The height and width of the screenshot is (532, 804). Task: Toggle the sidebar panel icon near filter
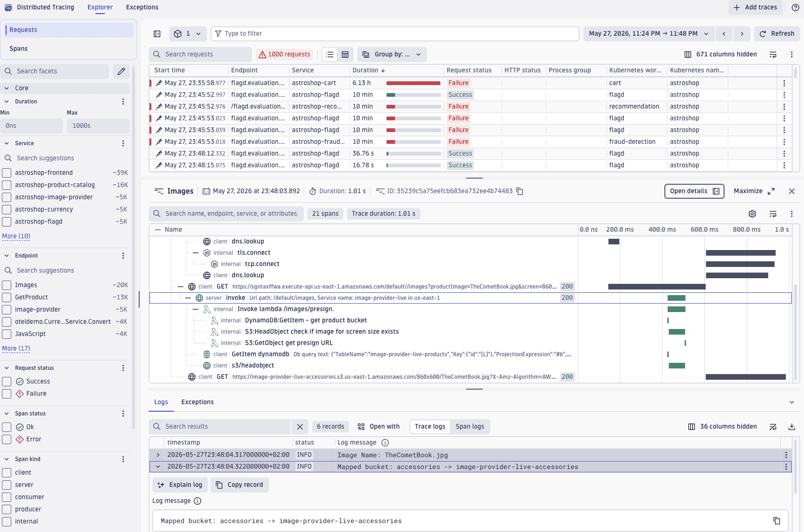157,34
